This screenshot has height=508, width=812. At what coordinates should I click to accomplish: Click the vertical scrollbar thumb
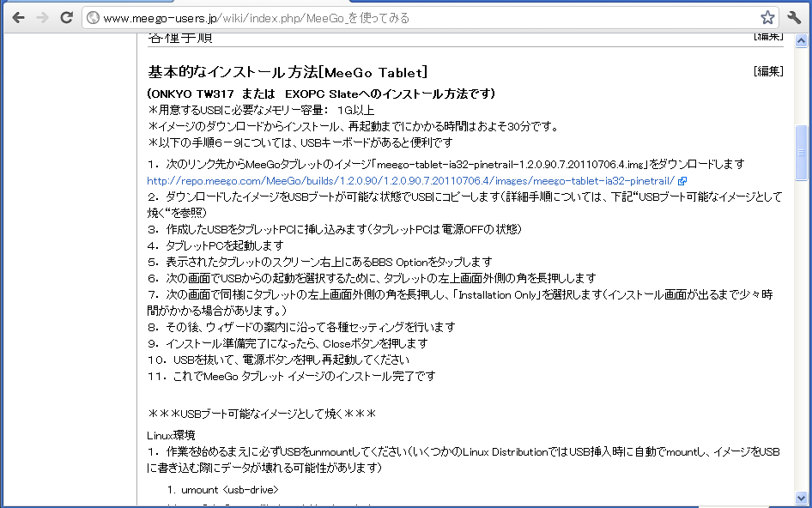coord(802,153)
